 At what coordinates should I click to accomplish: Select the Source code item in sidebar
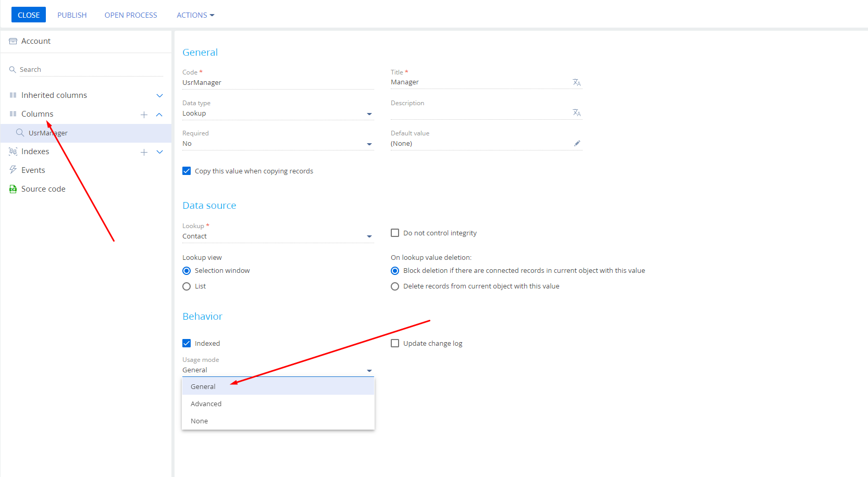pyautogui.click(x=43, y=189)
